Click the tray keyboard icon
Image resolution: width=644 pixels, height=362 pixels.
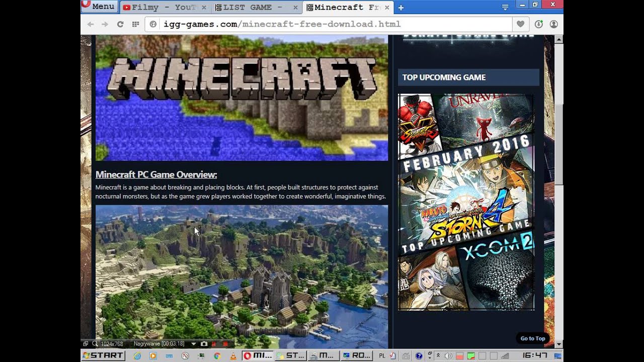click(x=406, y=356)
